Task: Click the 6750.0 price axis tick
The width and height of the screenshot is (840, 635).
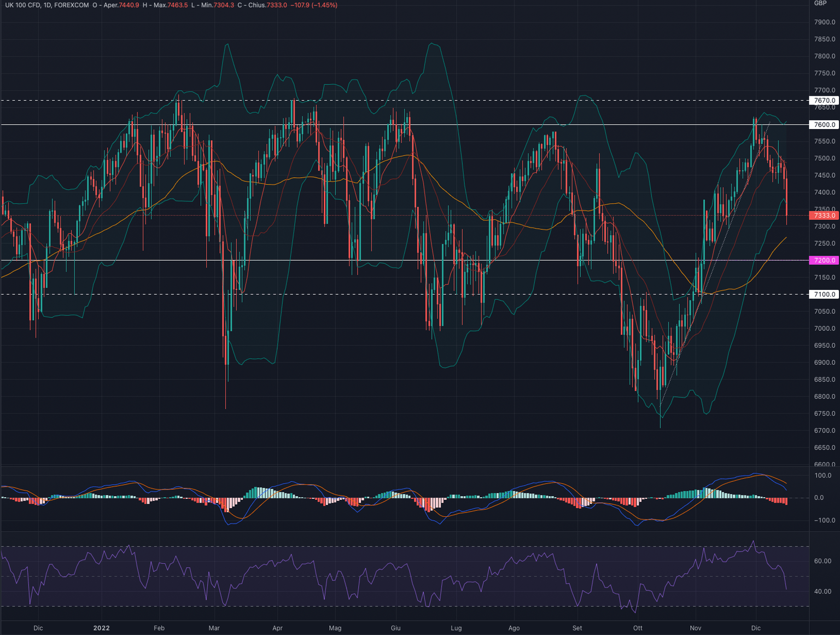Action: (x=825, y=414)
